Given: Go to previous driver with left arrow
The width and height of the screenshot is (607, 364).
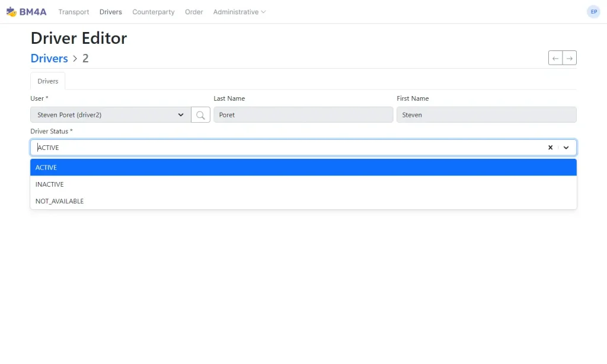Looking at the screenshot, I should click(555, 58).
